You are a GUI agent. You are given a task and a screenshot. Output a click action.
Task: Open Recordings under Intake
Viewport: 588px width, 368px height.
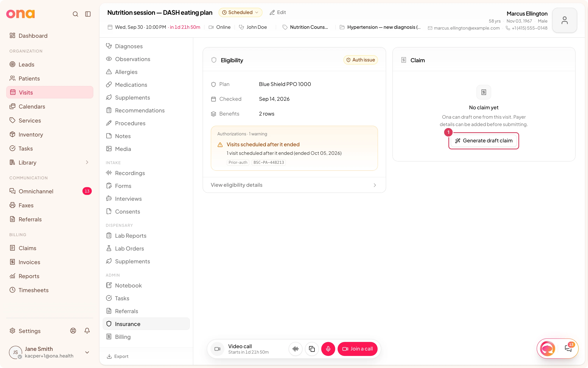146,173
